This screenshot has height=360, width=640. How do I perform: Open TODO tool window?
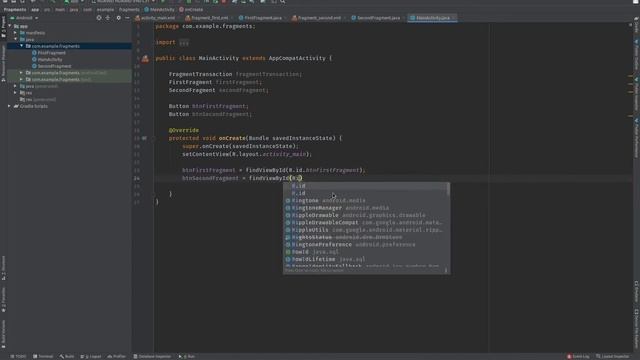[18, 356]
